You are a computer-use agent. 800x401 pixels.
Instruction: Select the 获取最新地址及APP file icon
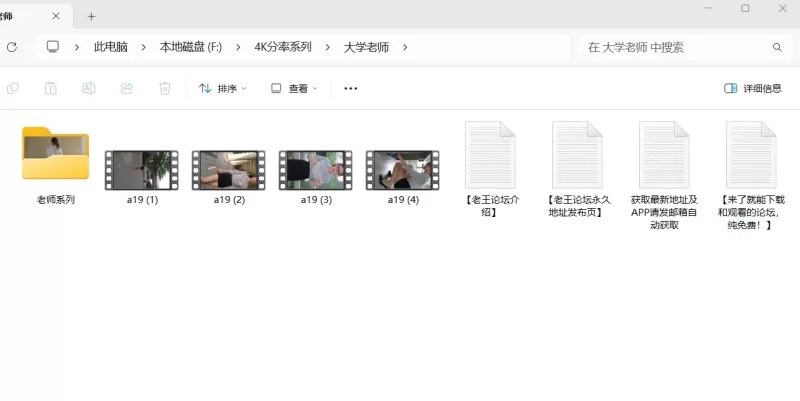coord(664,155)
